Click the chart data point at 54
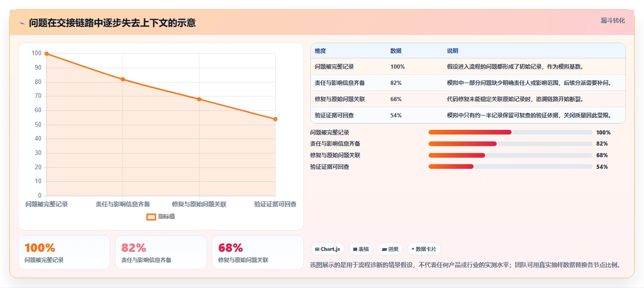The height and width of the screenshot is (288, 644). 275,119
